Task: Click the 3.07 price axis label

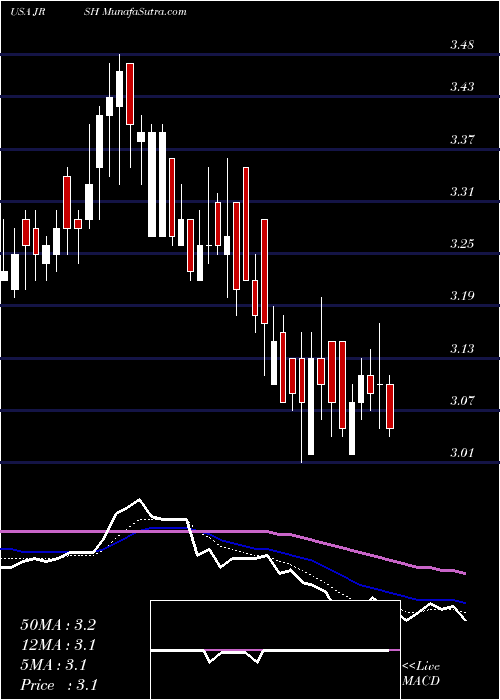Action: 462,400
